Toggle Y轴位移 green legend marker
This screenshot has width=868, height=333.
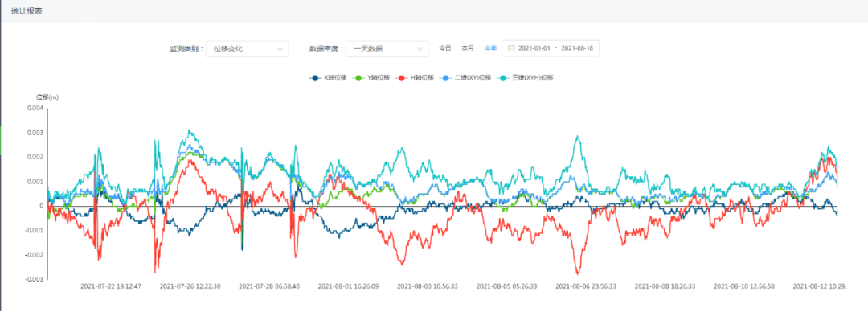[359, 78]
